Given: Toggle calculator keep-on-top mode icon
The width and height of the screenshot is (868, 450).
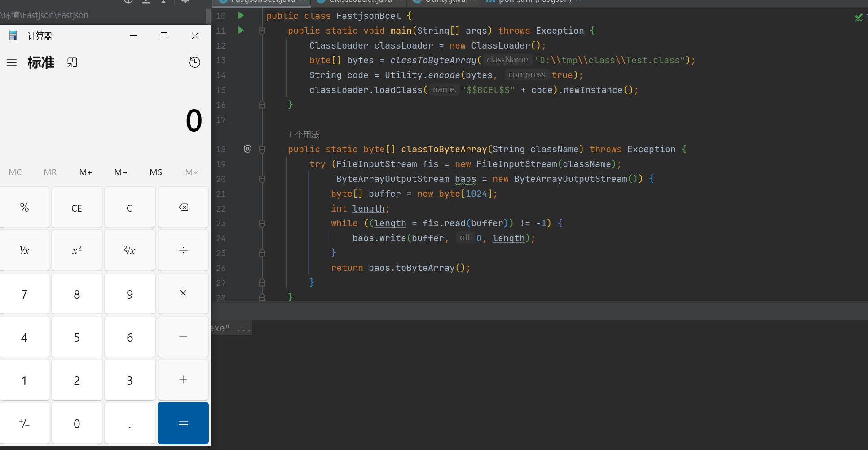Looking at the screenshot, I should coord(72,62).
